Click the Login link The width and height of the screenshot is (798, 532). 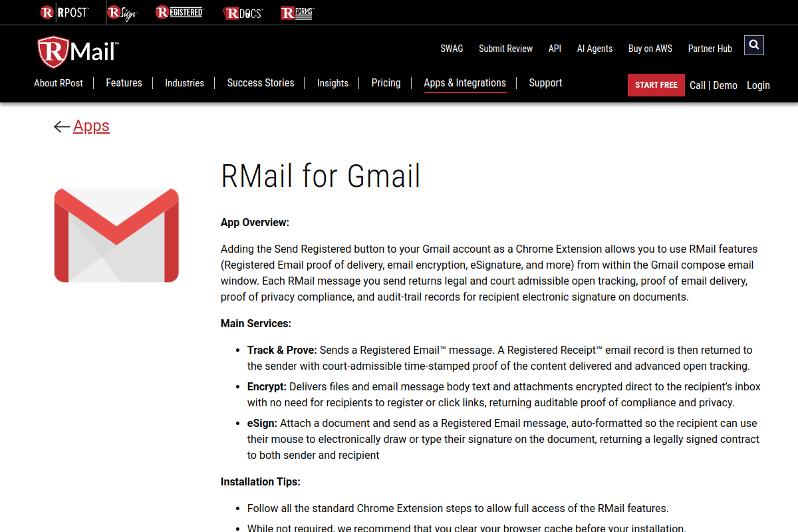758,85
